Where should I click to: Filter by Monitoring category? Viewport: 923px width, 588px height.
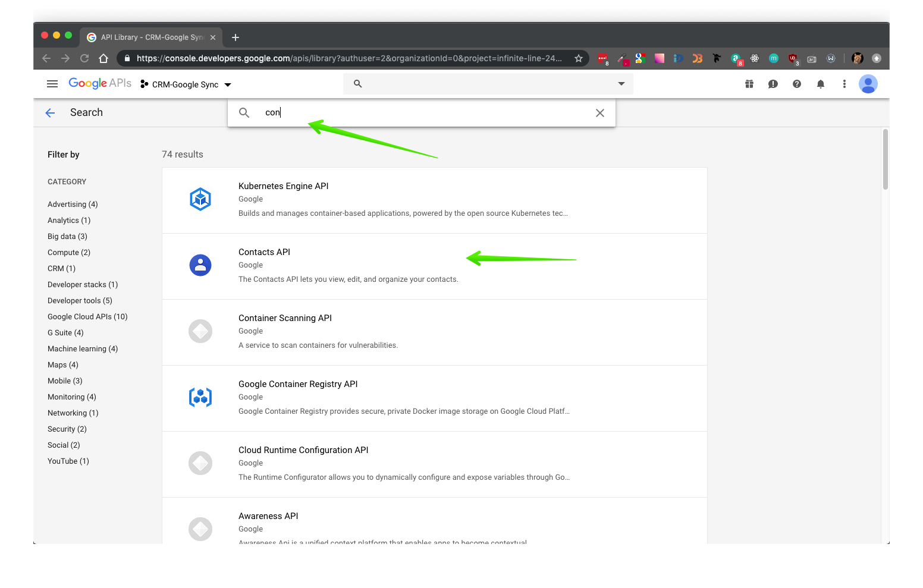pos(72,397)
